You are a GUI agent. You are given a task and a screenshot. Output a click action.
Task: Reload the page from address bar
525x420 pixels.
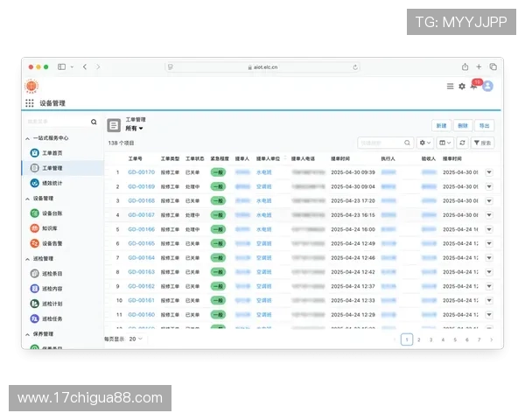(x=355, y=67)
